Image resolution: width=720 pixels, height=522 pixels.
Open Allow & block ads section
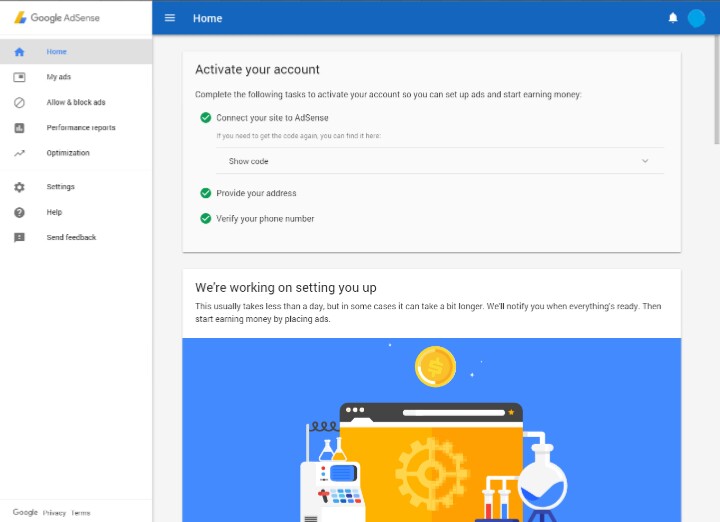[x=76, y=102]
